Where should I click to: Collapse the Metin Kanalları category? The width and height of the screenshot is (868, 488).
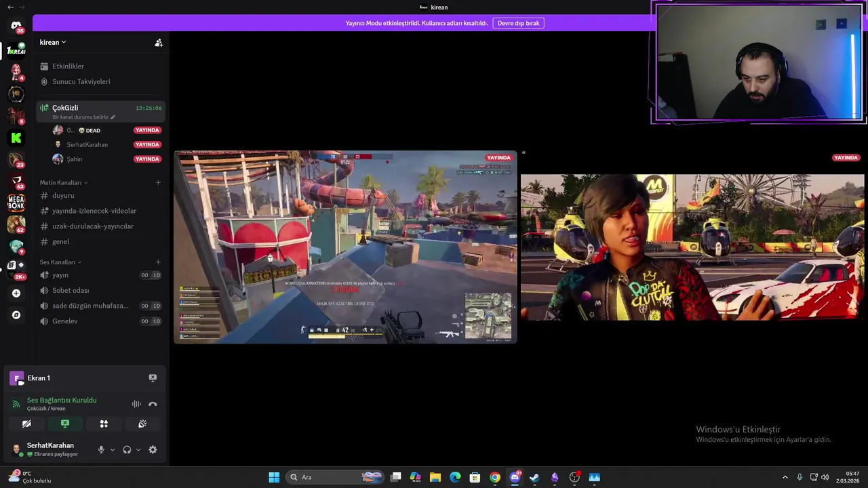pos(64,182)
